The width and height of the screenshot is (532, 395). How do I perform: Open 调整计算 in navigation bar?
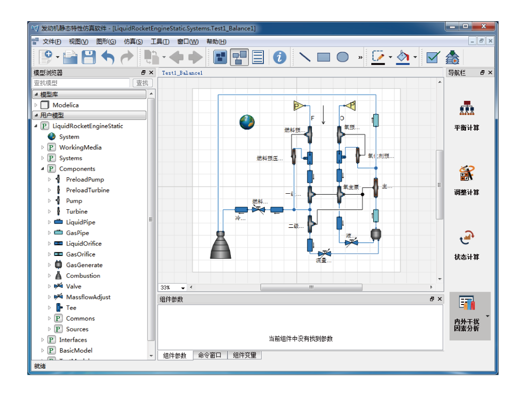[467, 180]
